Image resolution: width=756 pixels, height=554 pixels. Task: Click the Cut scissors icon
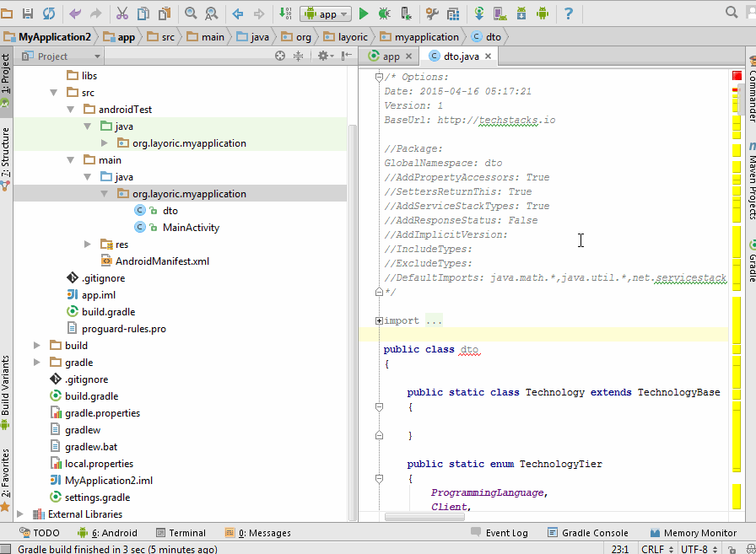(121, 13)
